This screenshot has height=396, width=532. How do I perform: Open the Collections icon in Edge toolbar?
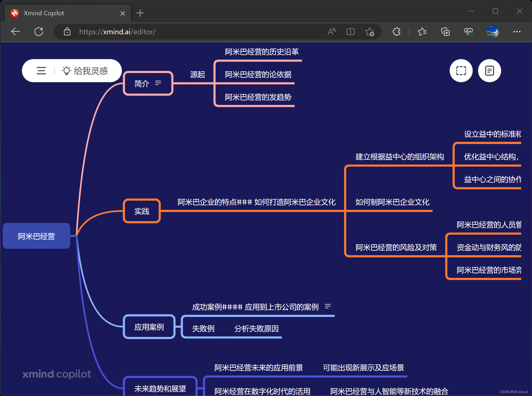tap(445, 32)
